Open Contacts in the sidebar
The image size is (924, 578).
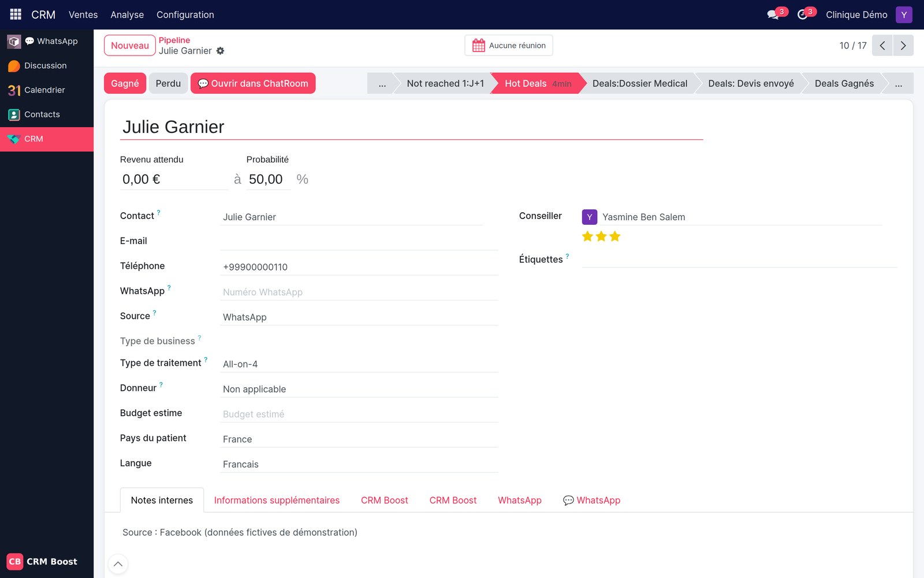[47, 114]
